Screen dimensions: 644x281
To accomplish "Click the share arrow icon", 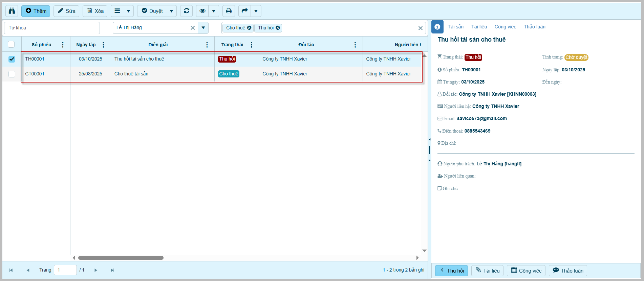I will point(244,11).
